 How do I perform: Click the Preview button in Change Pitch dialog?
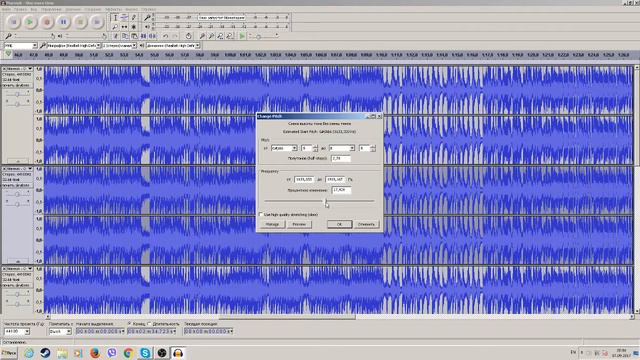[x=299, y=224]
